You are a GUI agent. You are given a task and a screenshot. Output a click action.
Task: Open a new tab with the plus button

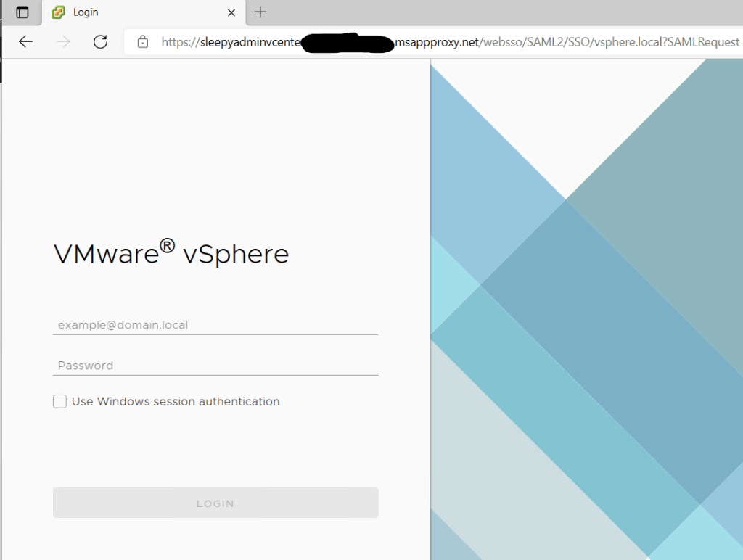coord(260,12)
